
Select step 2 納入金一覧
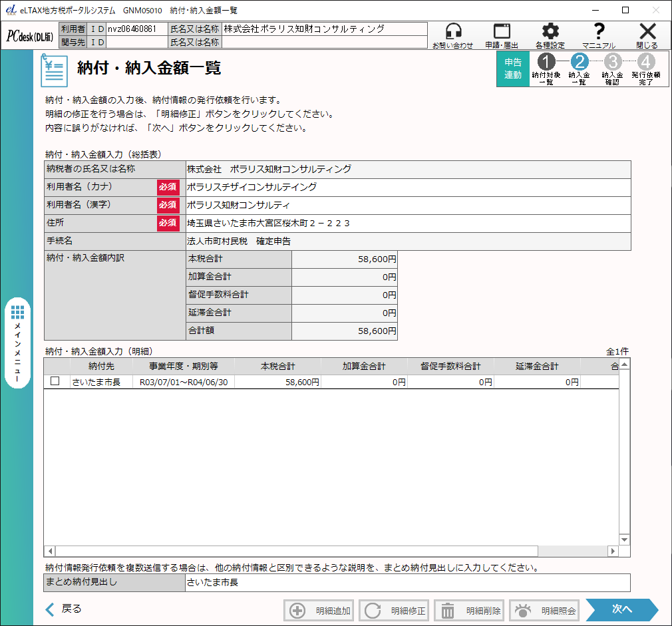580,69
